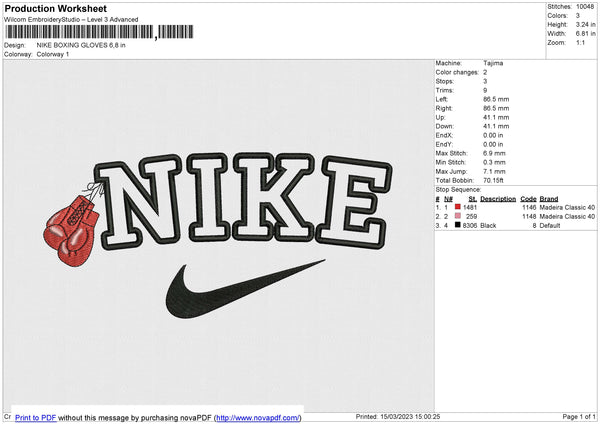600x424 pixels.
Task: Select the first stop sequence row with 1481 stitches
Action: [470, 207]
